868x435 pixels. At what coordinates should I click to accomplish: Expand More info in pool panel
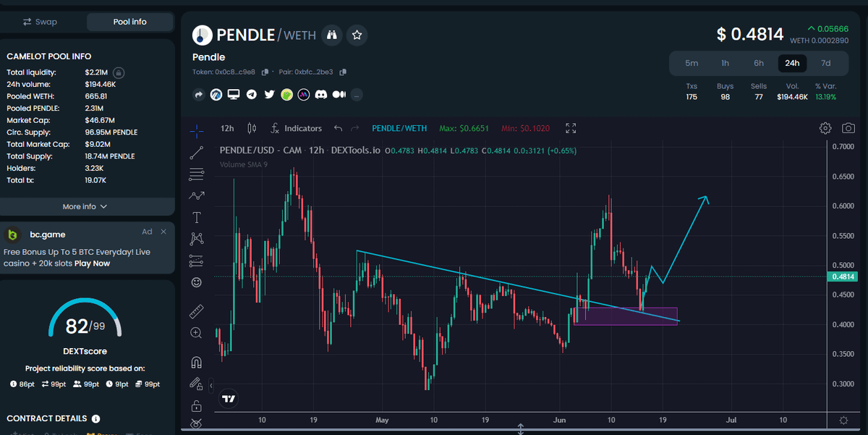pyautogui.click(x=85, y=206)
